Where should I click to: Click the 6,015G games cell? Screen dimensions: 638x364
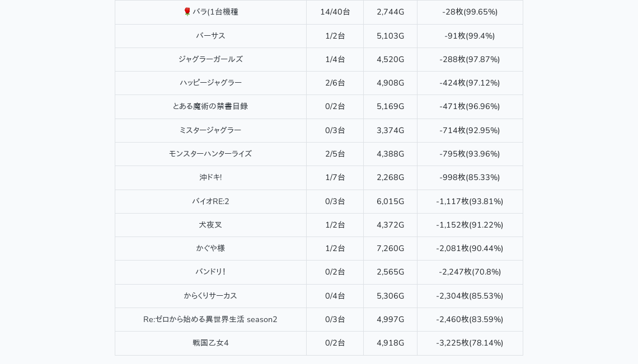pyautogui.click(x=390, y=201)
